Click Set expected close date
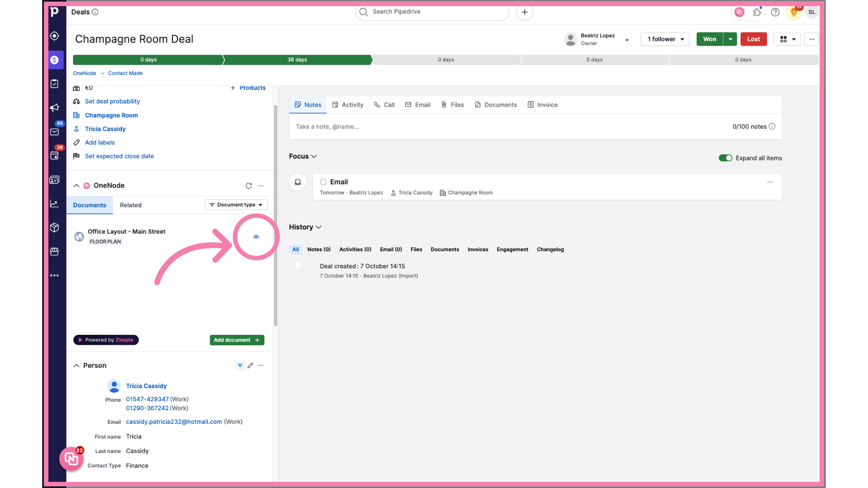This screenshot has width=868, height=488. click(x=119, y=156)
